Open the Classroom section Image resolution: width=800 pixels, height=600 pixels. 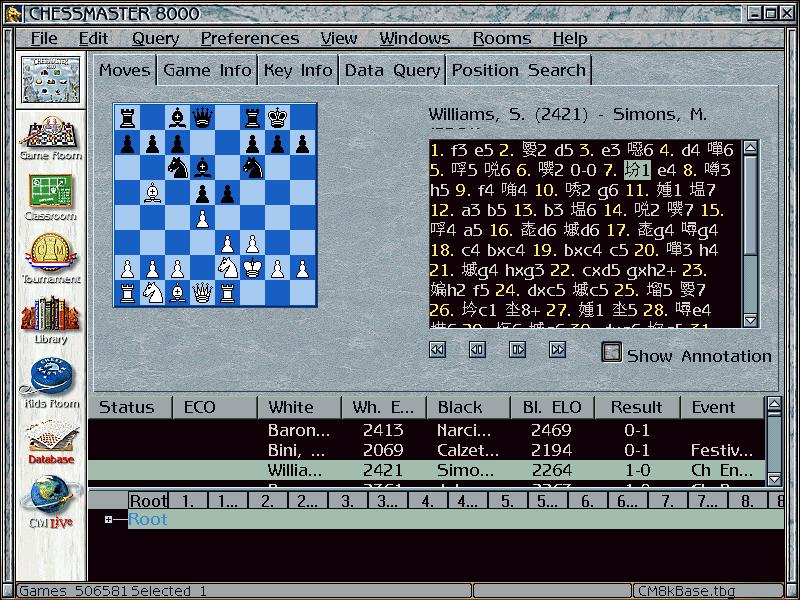pyautogui.click(x=51, y=197)
